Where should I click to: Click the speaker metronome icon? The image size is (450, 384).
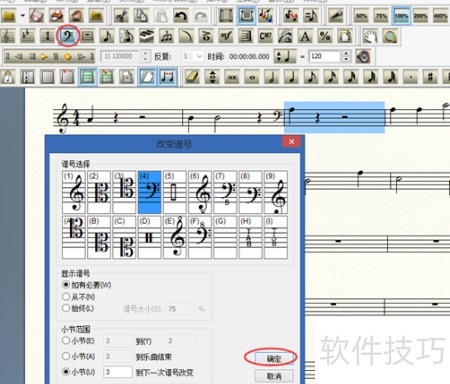click(363, 56)
